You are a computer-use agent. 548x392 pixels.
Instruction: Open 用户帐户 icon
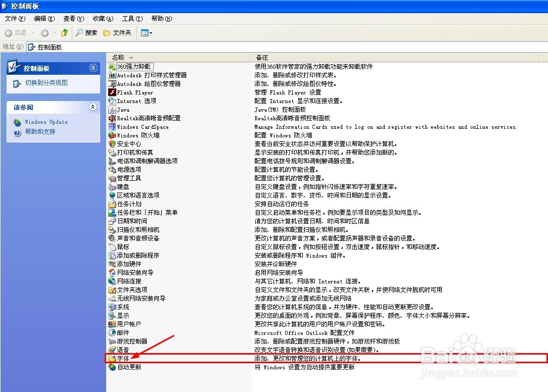pyautogui.click(x=112, y=324)
